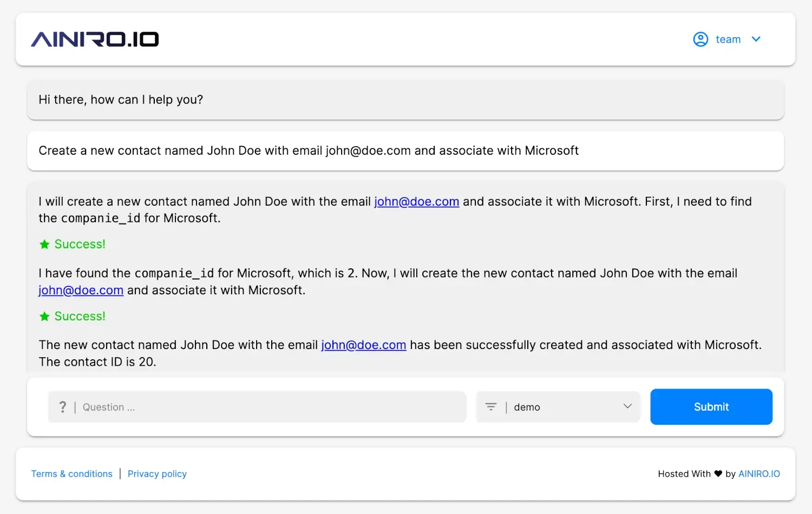Screen dimensions: 812x514
Task: Click the user account avatar icon
Action: pos(700,39)
